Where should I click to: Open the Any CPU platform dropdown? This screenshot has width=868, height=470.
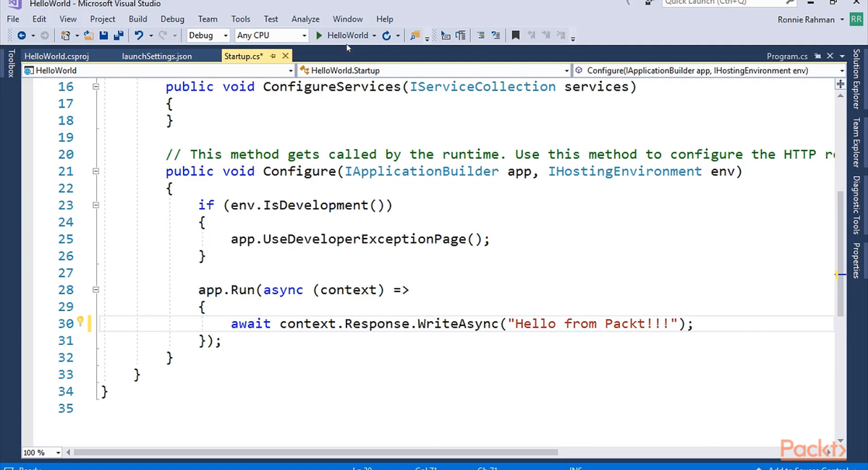click(x=271, y=35)
